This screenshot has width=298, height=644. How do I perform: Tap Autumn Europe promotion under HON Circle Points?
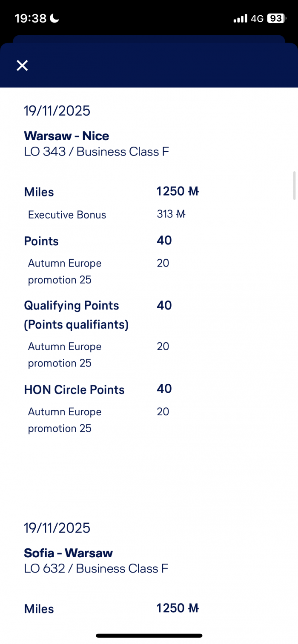[x=64, y=420]
